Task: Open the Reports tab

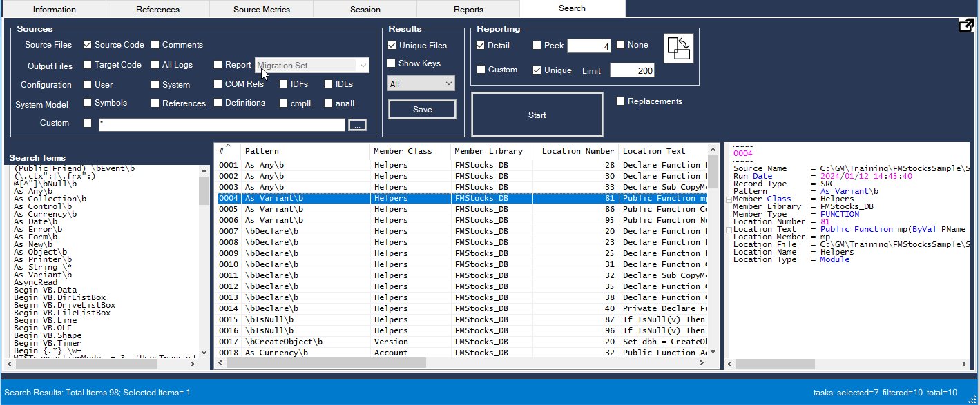Action: click(468, 10)
